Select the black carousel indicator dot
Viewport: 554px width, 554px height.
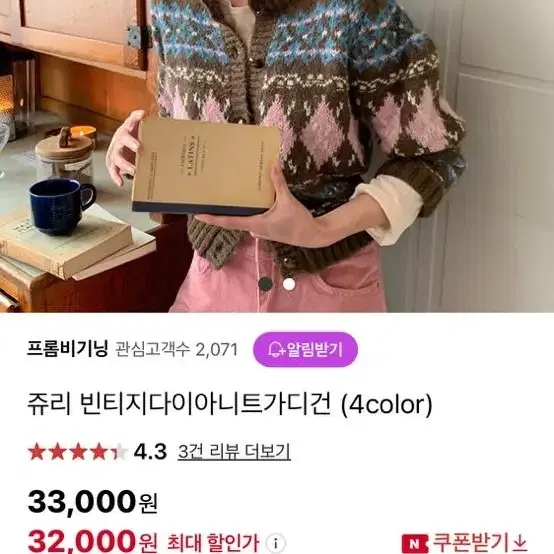[x=265, y=284]
